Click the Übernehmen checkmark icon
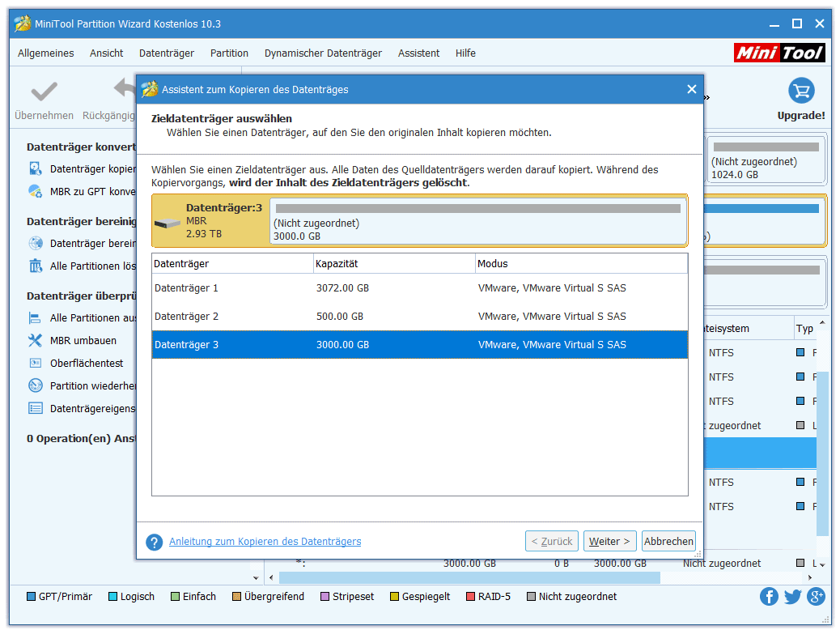The height and width of the screenshot is (630, 840). (x=44, y=92)
